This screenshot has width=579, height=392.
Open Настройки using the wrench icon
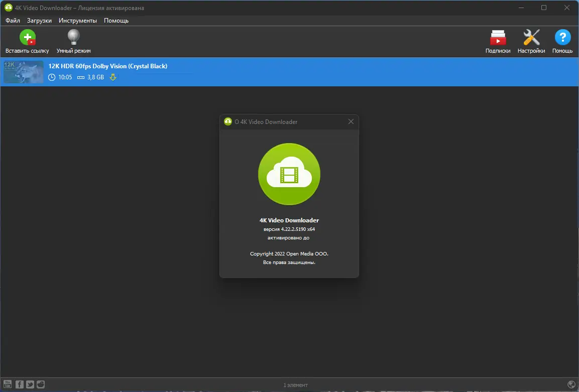click(x=531, y=37)
